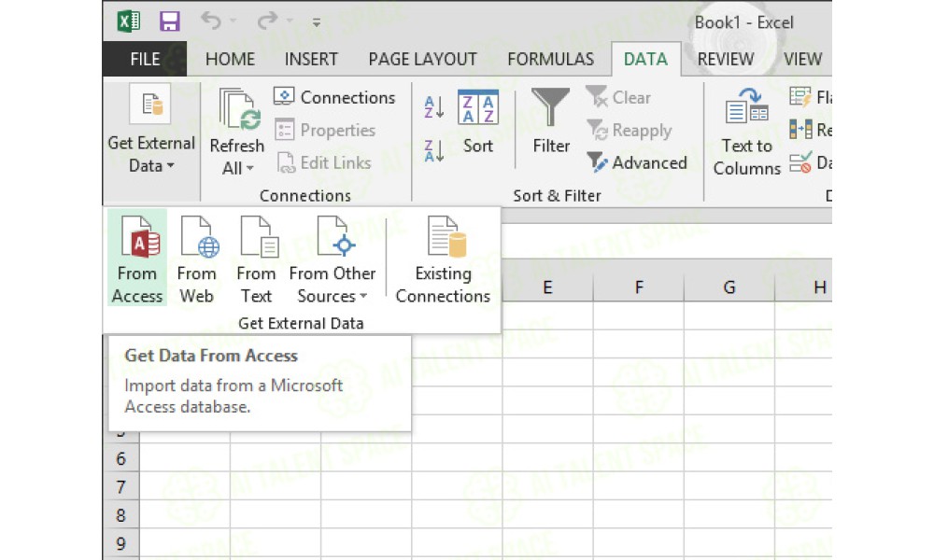Switch to the INSERT tab
Viewport: 934px width, 560px height.
(311, 59)
